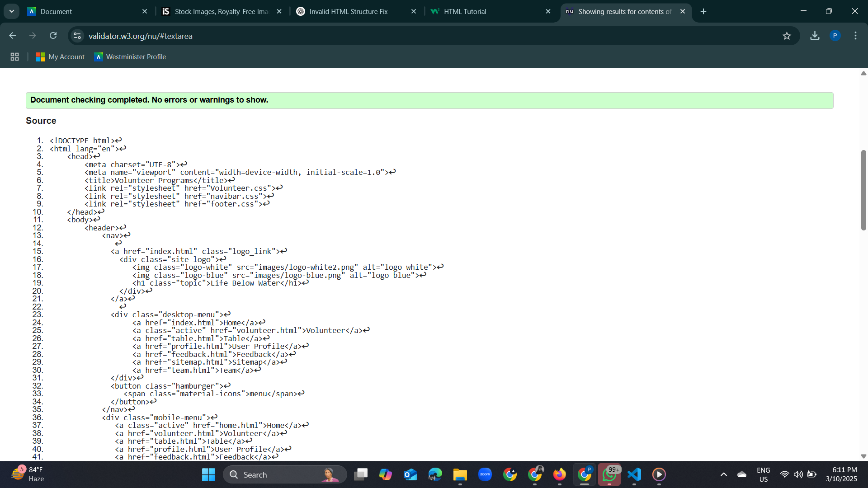Screen dimensions: 868x488
Task: Open the browser downloads icon
Action: tap(815, 36)
